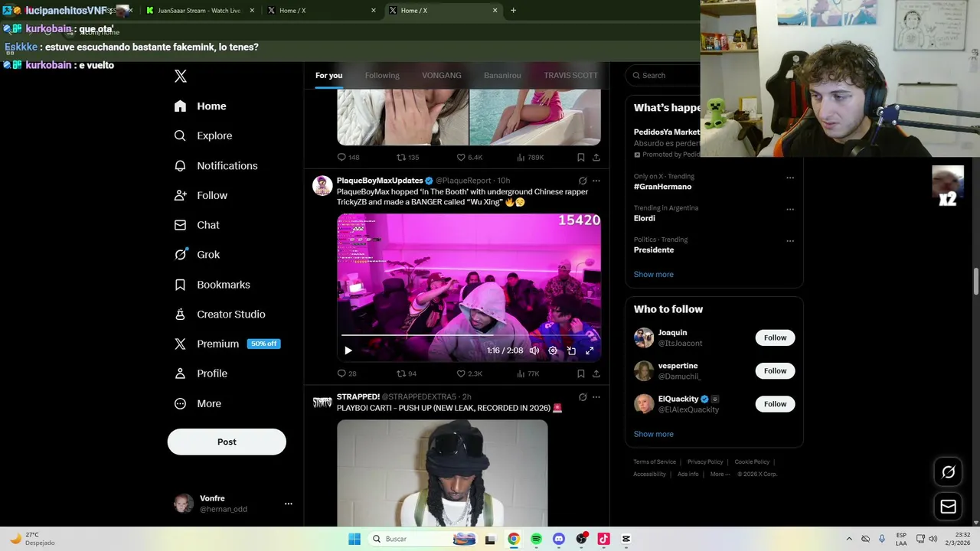Image resolution: width=980 pixels, height=551 pixels.
Task: Open more options for Elordi trend
Action: 790,209
